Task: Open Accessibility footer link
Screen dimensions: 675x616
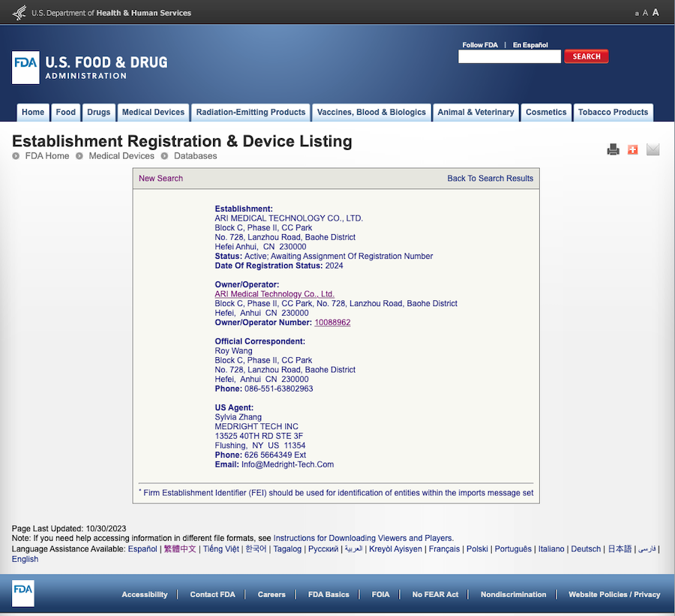Action: coord(145,594)
